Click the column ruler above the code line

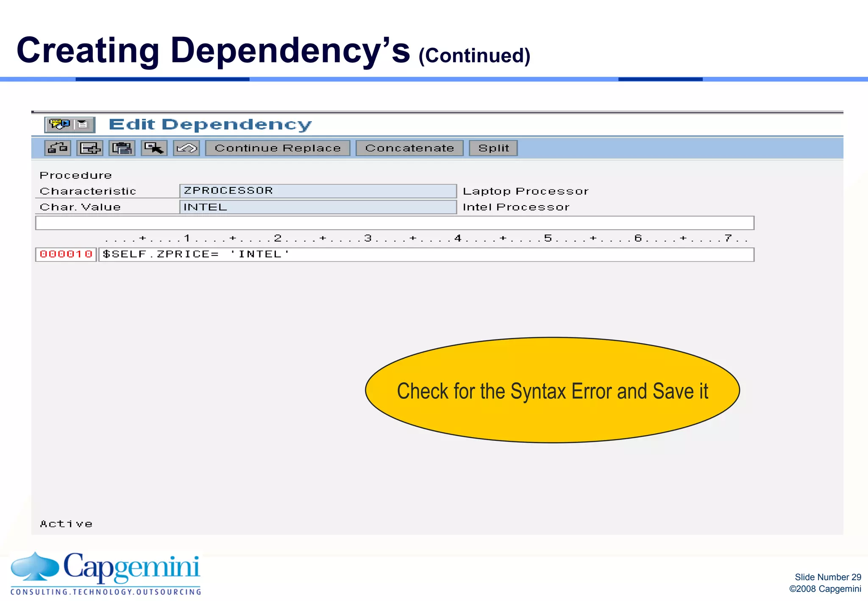(x=426, y=239)
